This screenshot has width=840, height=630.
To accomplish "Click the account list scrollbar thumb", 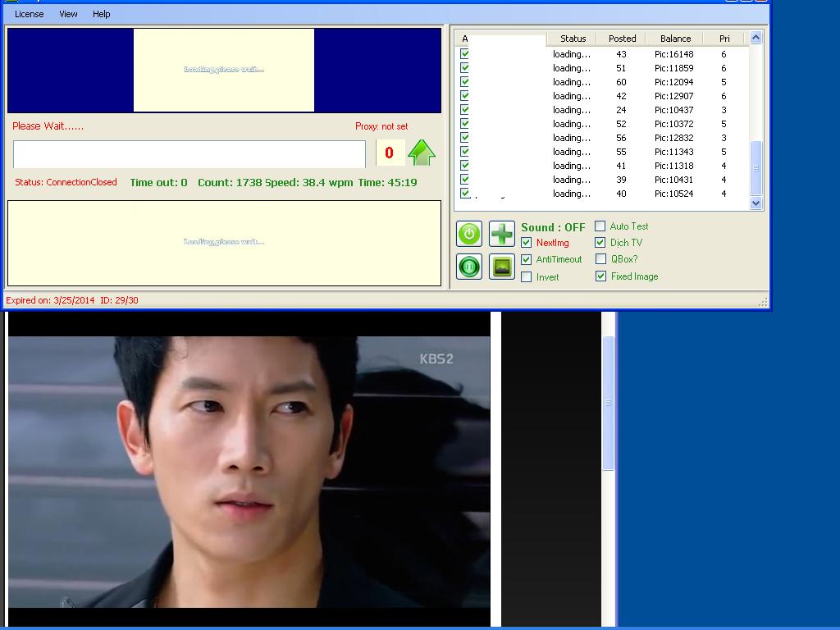I will (756, 167).
